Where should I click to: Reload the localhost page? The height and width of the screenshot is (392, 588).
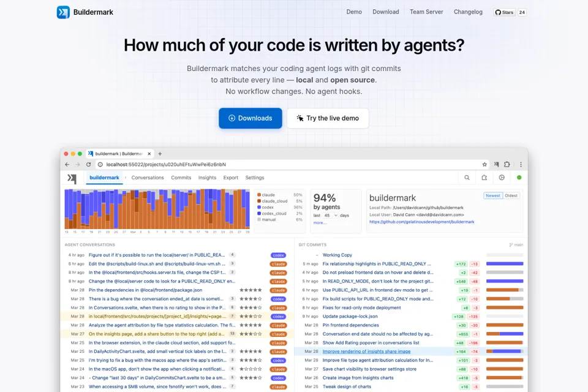88,164
